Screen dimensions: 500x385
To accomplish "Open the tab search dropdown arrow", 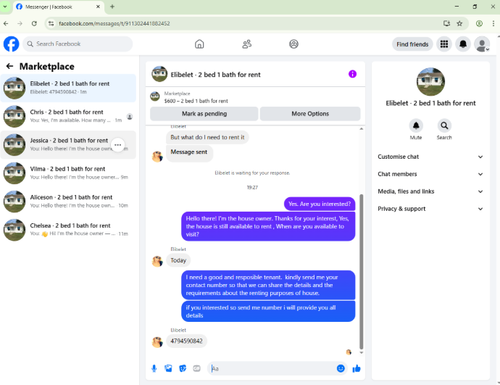I will 5,6.
